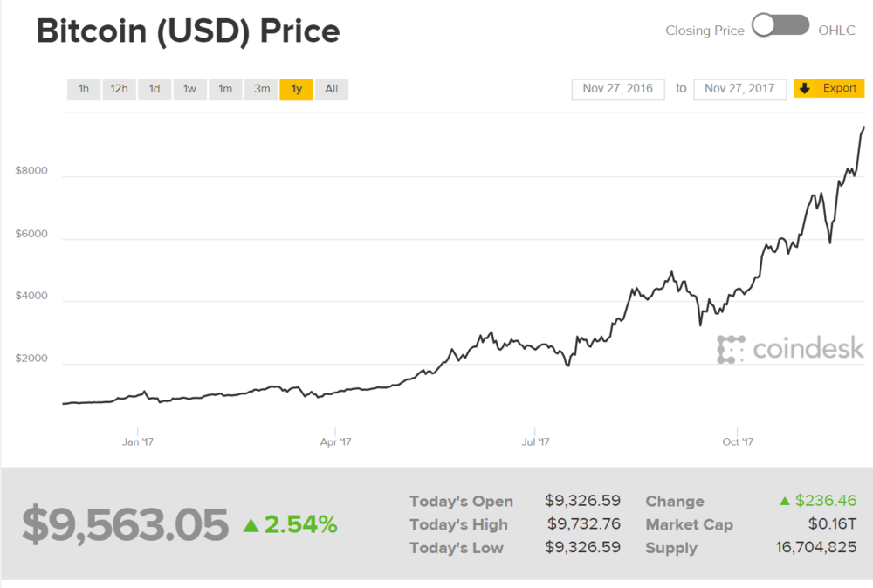This screenshot has height=588, width=873.
Task: Click the Export download arrow icon
Action: (805, 88)
